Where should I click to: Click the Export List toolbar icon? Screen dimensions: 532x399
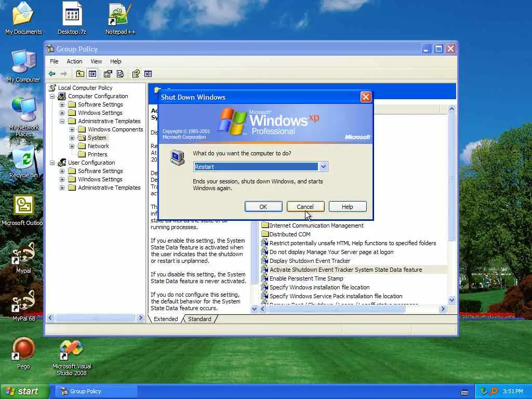pyautogui.click(x=120, y=74)
